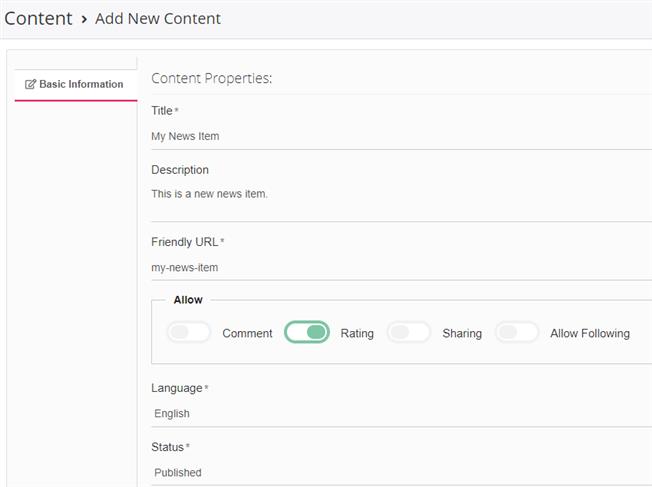This screenshot has width=652, height=487.
Task: Turn on the Sharing switch
Action: click(409, 332)
